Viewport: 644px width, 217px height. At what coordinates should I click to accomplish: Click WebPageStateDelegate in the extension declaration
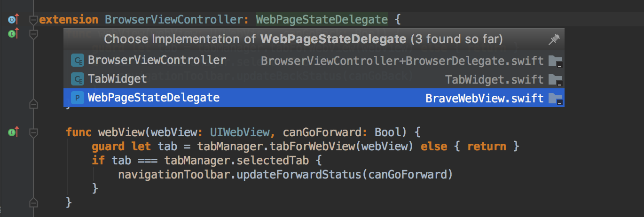click(x=322, y=20)
